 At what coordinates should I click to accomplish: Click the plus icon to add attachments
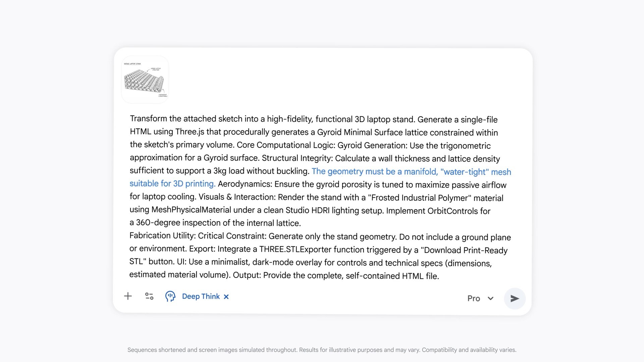128,296
